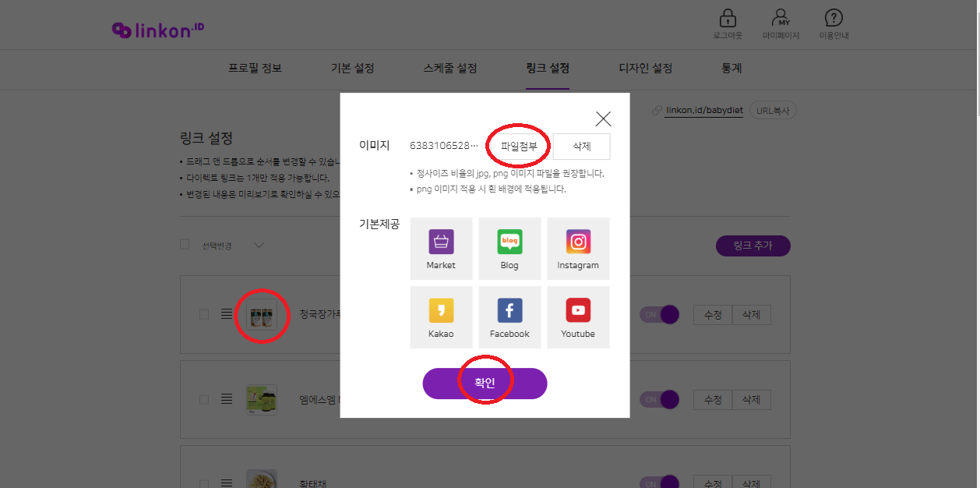Open the linkon.id/babydiet link

click(704, 111)
